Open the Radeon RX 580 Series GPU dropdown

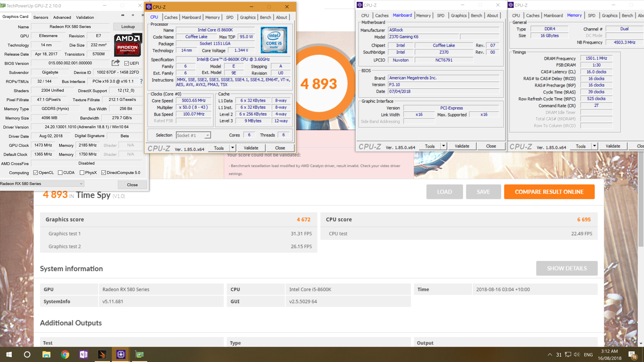42,184
